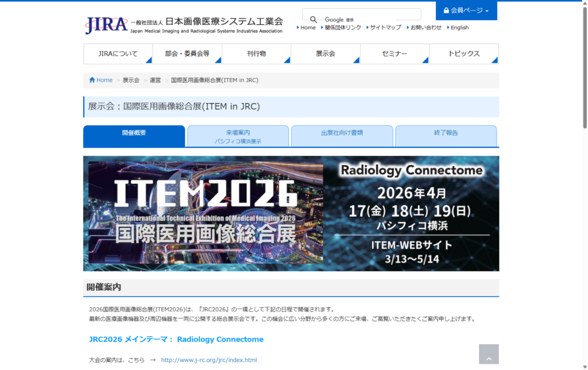Open the 展示会 menu item
The height and width of the screenshot is (370, 588).
325,53
